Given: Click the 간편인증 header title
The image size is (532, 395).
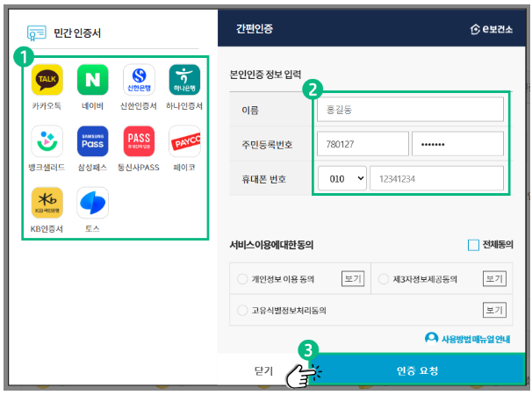Looking at the screenshot, I should point(255,28).
